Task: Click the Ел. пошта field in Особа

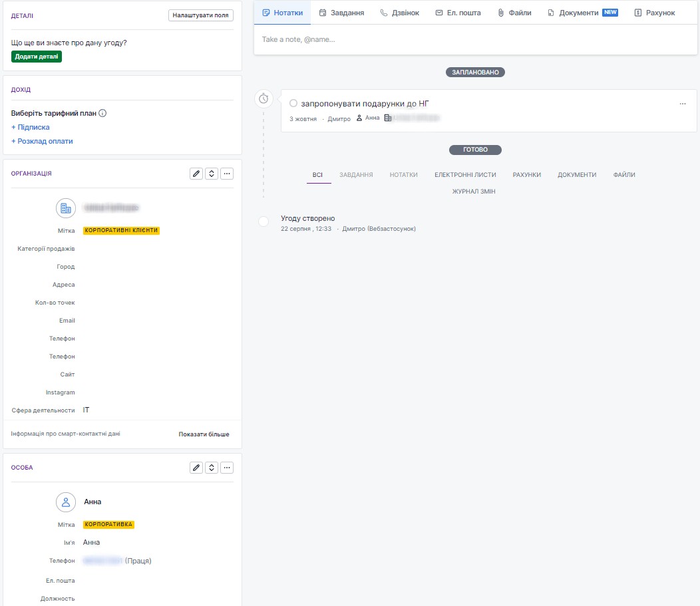Action: pos(122,581)
